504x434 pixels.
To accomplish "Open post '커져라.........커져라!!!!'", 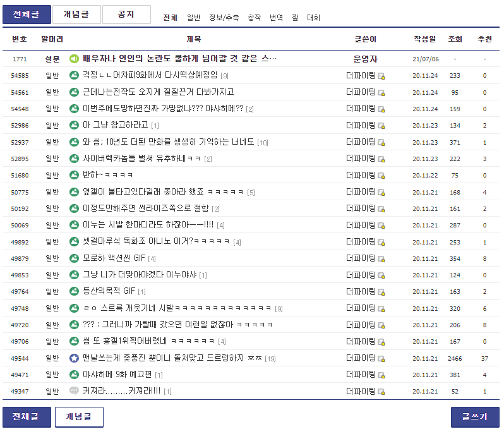I will [121, 391].
